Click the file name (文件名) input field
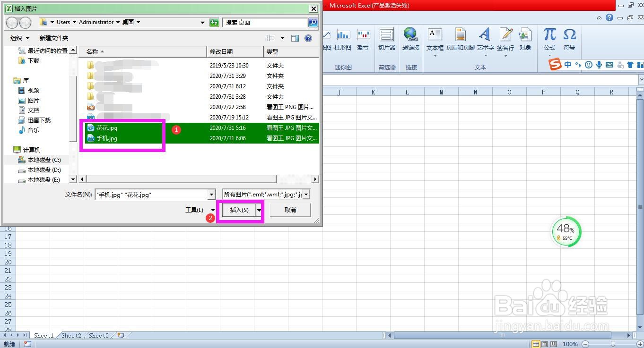The width and height of the screenshot is (644, 348). coord(151,195)
